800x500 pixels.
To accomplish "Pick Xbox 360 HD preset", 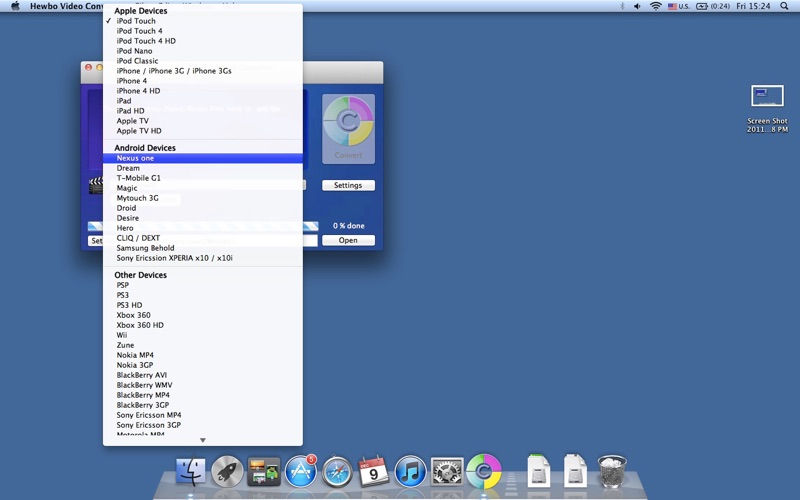I will (140, 325).
